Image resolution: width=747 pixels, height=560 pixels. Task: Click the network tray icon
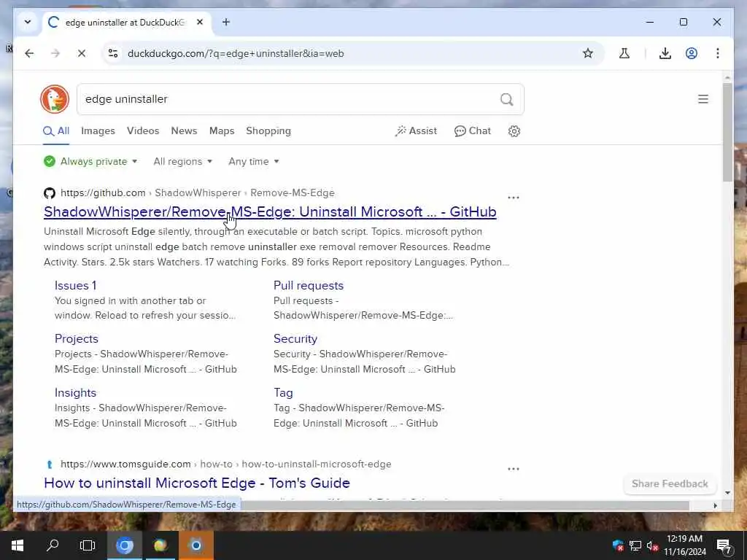click(x=635, y=545)
